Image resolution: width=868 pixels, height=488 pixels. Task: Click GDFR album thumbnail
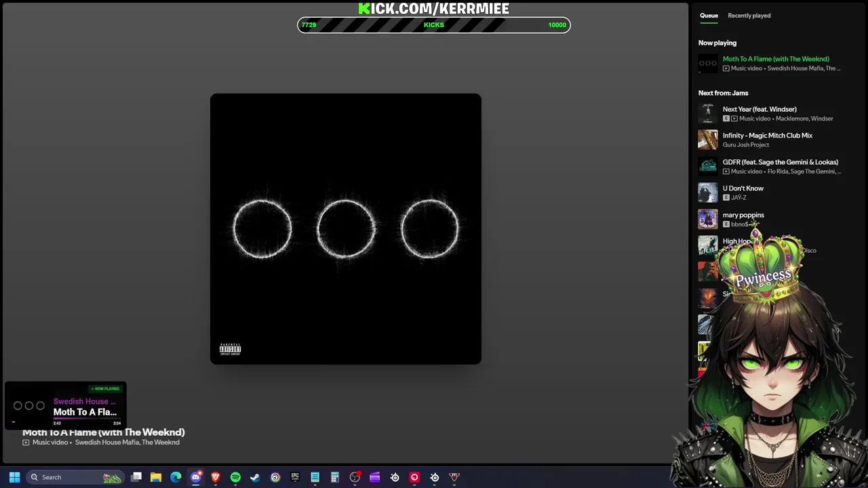pyautogui.click(x=708, y=166)
